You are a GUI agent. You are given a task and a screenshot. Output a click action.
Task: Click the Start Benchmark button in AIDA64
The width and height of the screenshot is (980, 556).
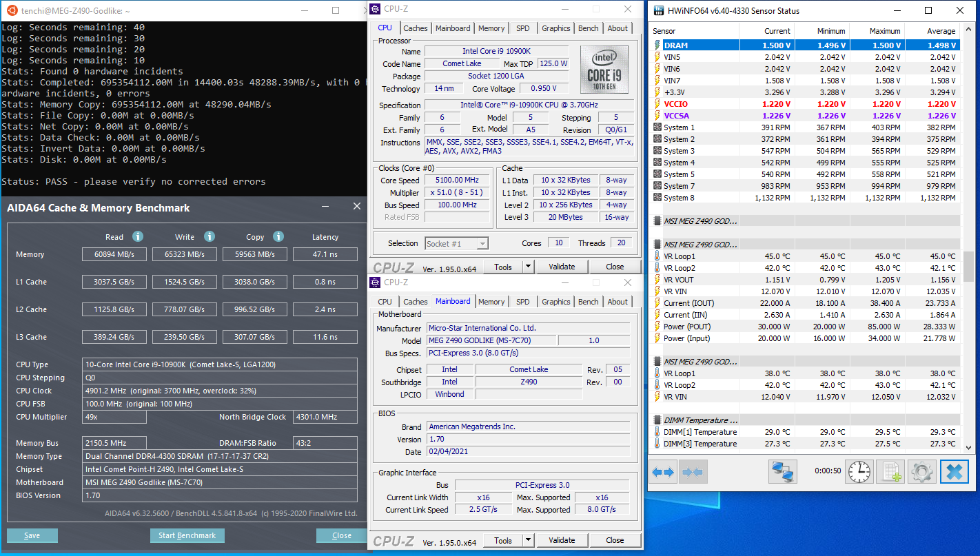(187, 535)
